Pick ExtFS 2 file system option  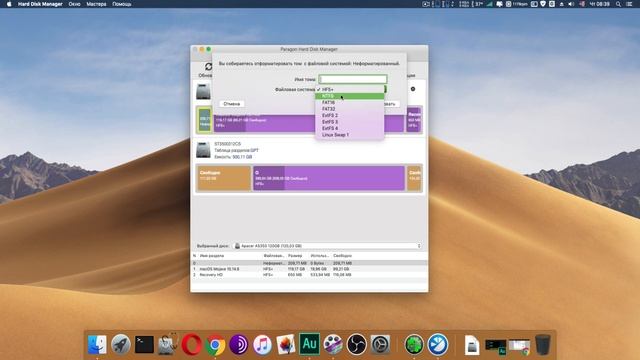coord(349,116)
